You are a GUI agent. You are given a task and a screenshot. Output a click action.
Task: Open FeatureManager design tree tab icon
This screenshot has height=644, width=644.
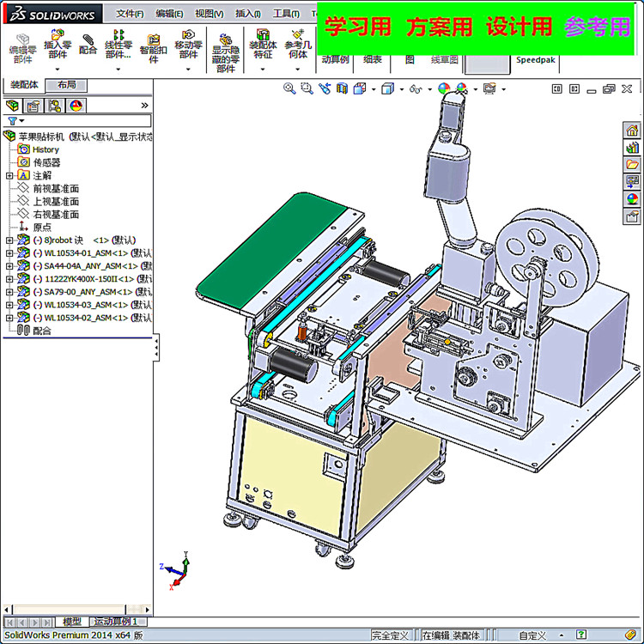(12, 106)
